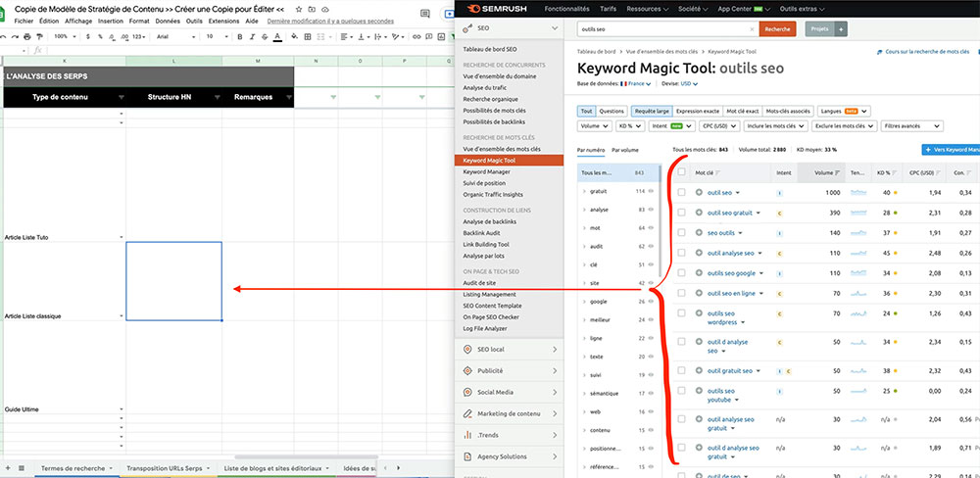Tick the checkbox for 'outil seo en ligne'
Image resolution: width=980 pixels, height=478 pixels.
coord(681,293)
